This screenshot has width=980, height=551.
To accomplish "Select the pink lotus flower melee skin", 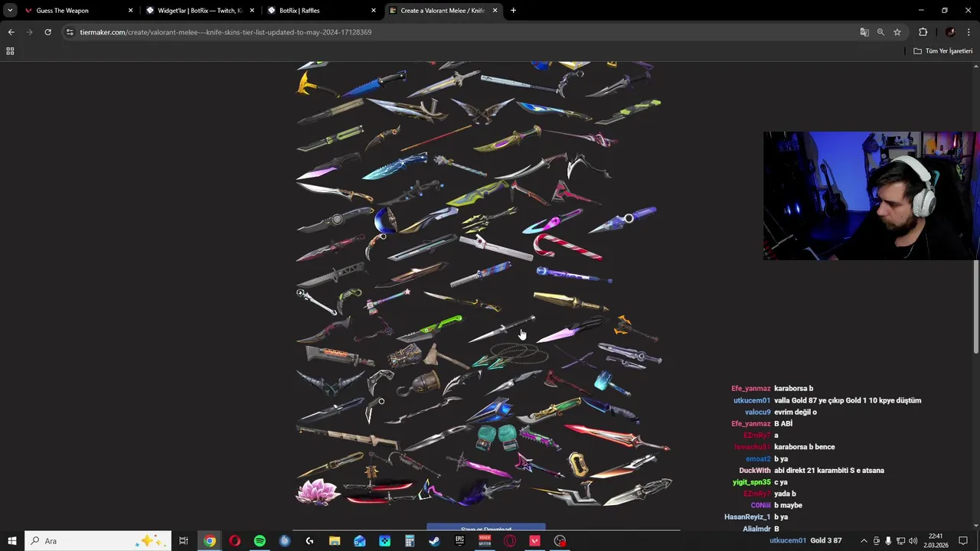I will (x=318, y=492).
